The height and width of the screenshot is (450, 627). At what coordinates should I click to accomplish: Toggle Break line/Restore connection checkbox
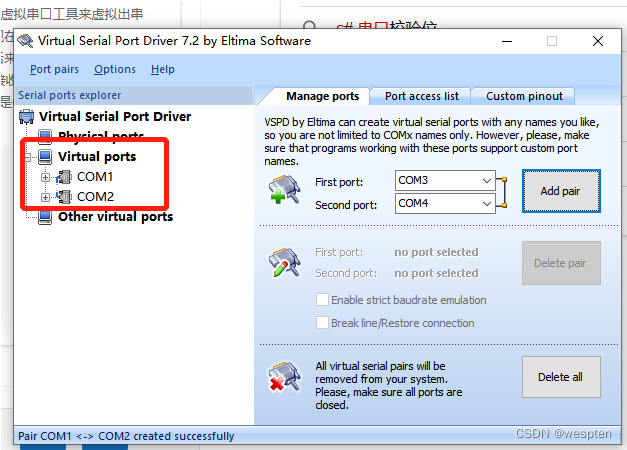point(322,322)
